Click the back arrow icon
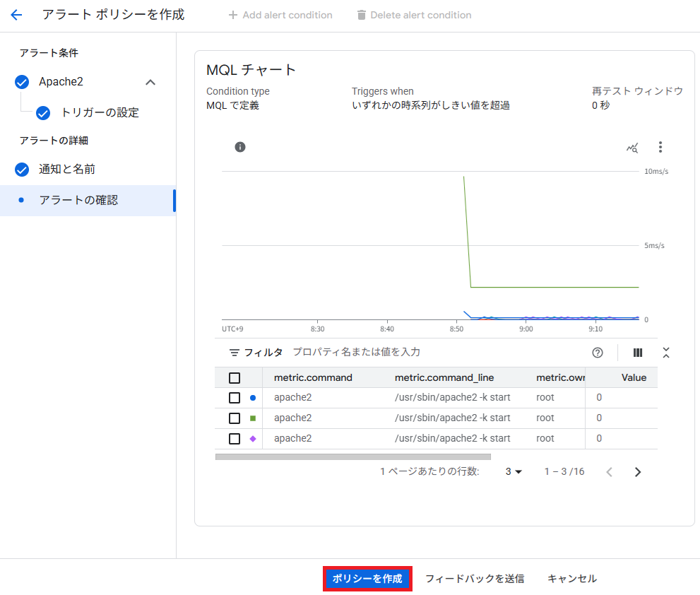Viewport: 700px width, 595px height. pyautogui.click(x=16, y=15)
